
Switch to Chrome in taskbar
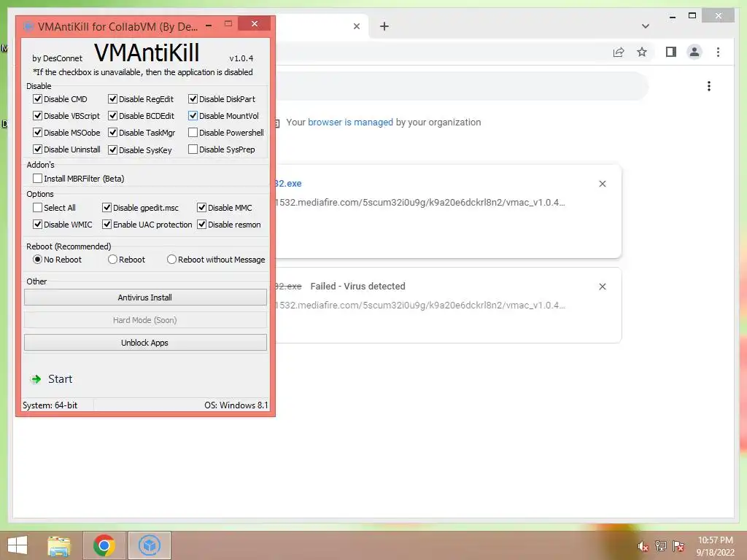point(104,545)
